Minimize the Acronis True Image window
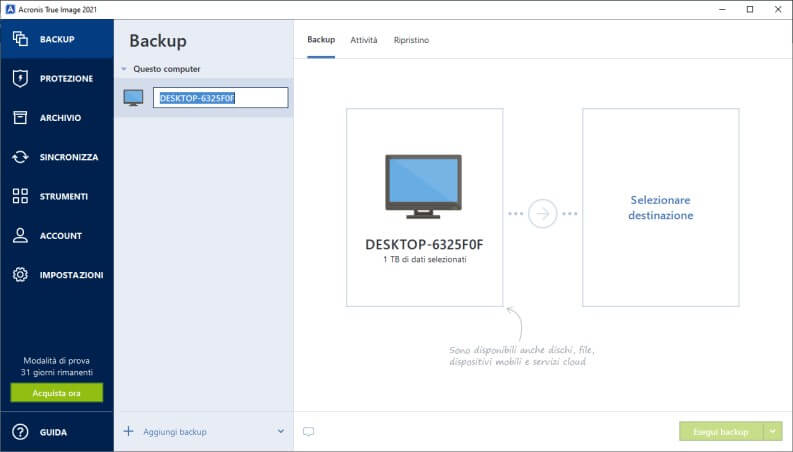 (722, 10)
